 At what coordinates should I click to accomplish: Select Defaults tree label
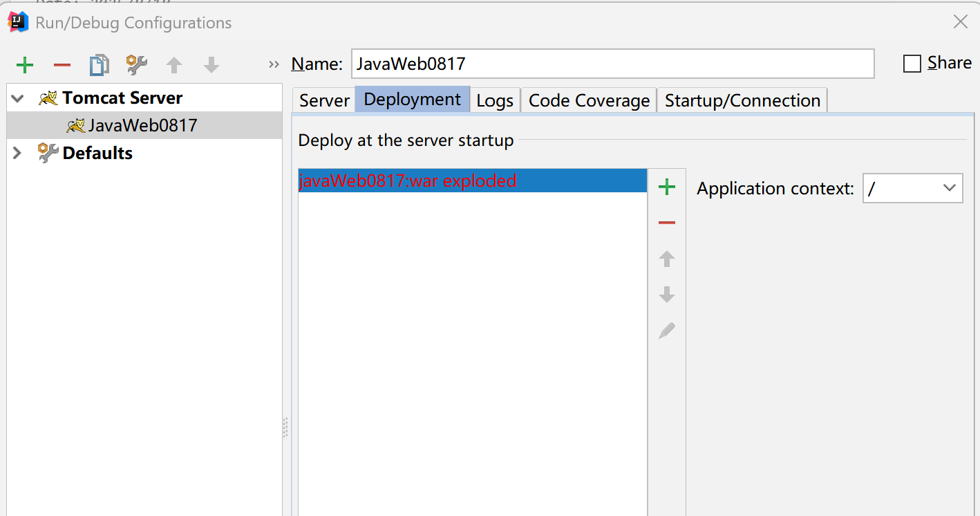(97, 153)
